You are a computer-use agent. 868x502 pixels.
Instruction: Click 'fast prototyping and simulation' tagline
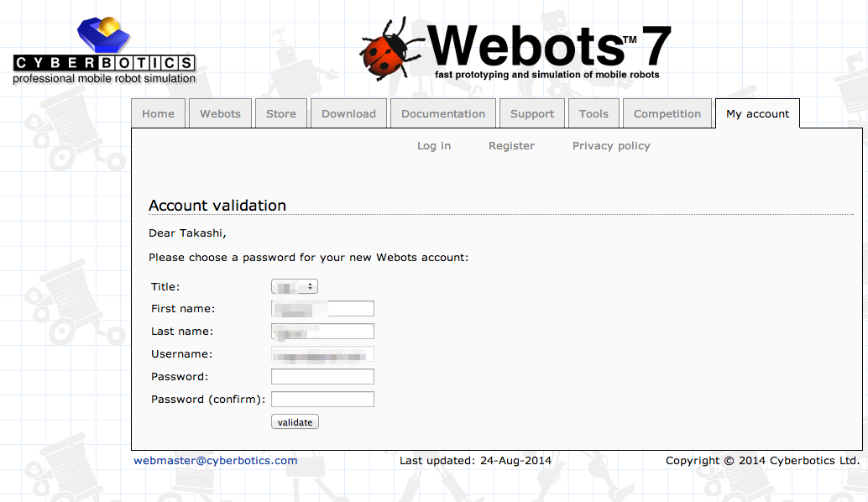pyautogui.click(x=547, y=75)
